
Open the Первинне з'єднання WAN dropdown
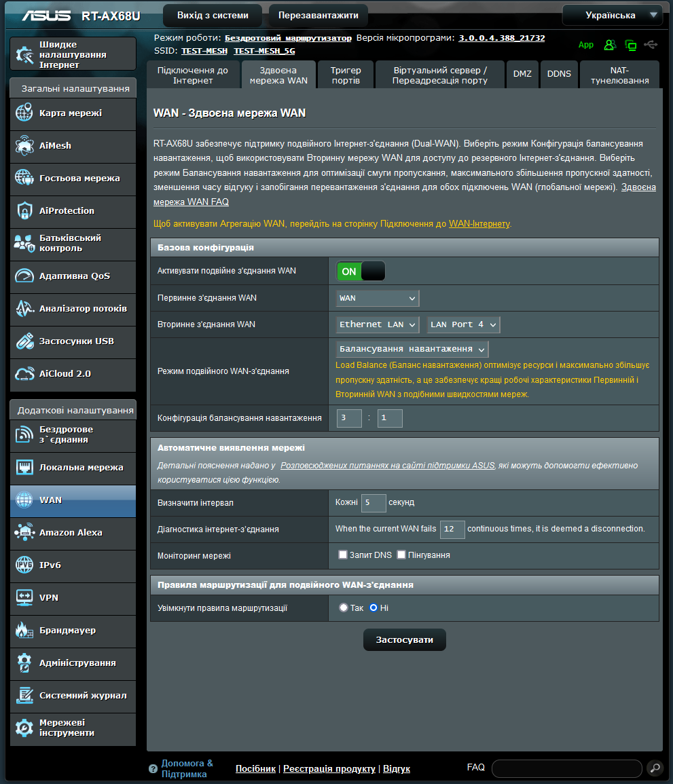(x=378, y=298)
